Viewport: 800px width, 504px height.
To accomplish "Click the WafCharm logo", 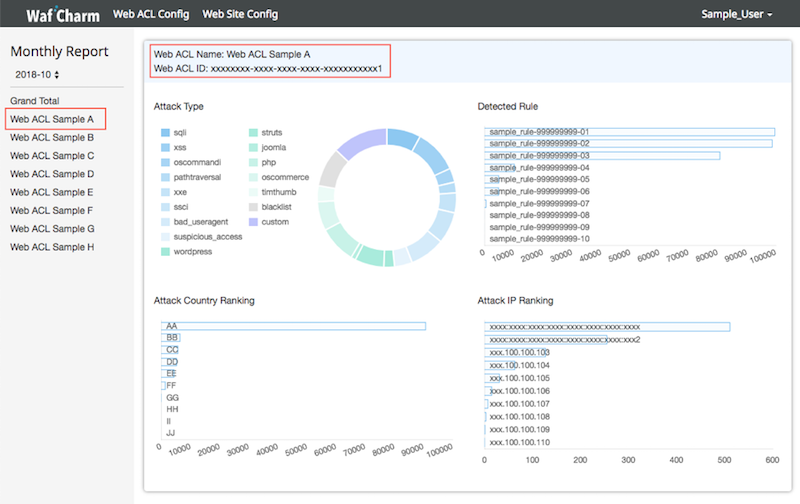I will pos(59,15).
